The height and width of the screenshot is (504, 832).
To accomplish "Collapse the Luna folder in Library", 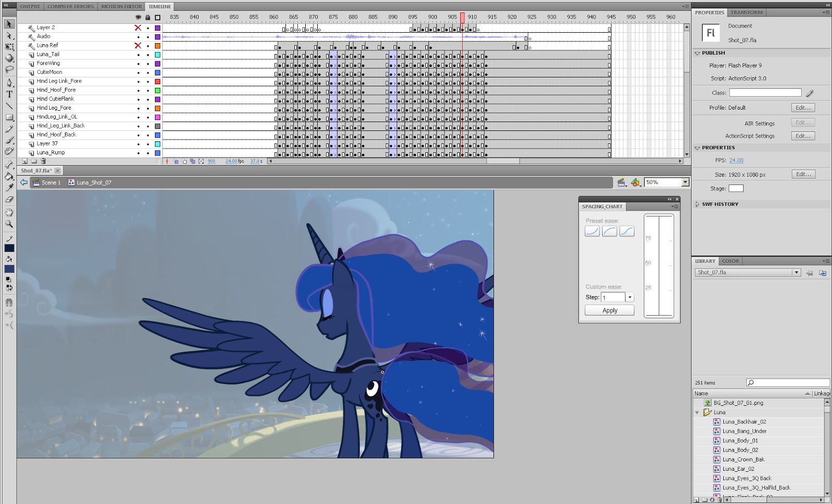I will [697, 413].
